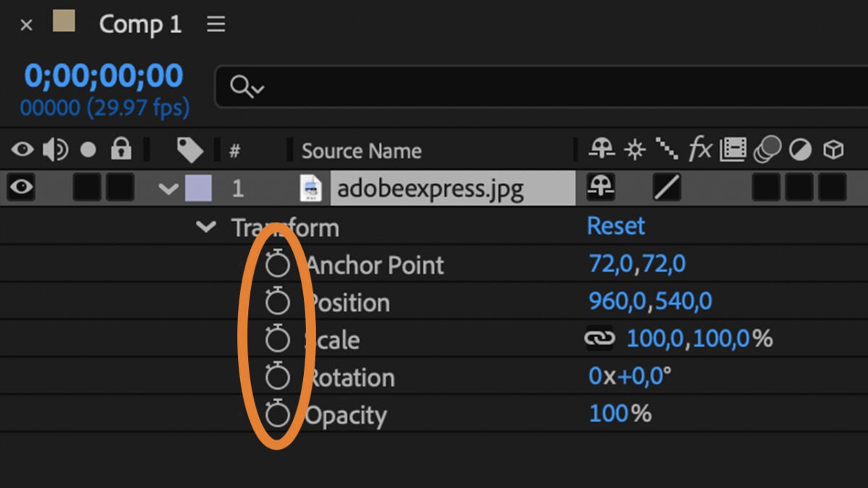Select the Comp 1 tab
The height and width of the screenshot is (488, 868).
[x=140, y=25]
